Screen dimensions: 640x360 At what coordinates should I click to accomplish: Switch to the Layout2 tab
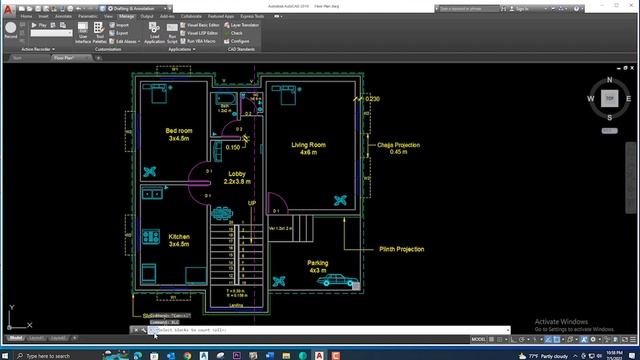[x=58, y=338]
